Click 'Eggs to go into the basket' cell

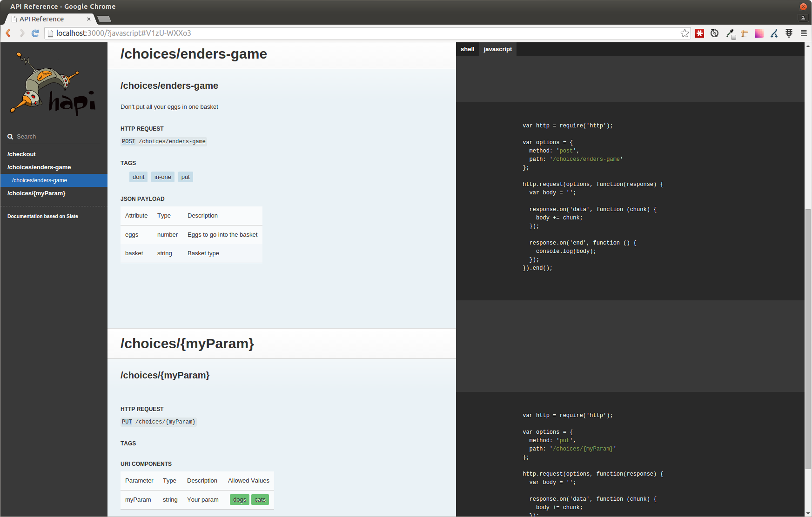click(222, 235)
